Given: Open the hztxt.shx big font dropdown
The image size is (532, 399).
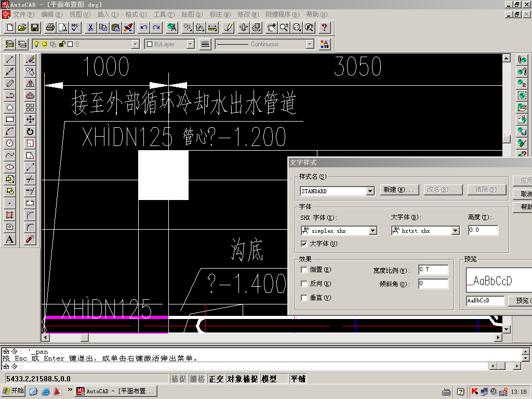Looking at the screenshot, I should pyautogui.click(x=456, y=231).
